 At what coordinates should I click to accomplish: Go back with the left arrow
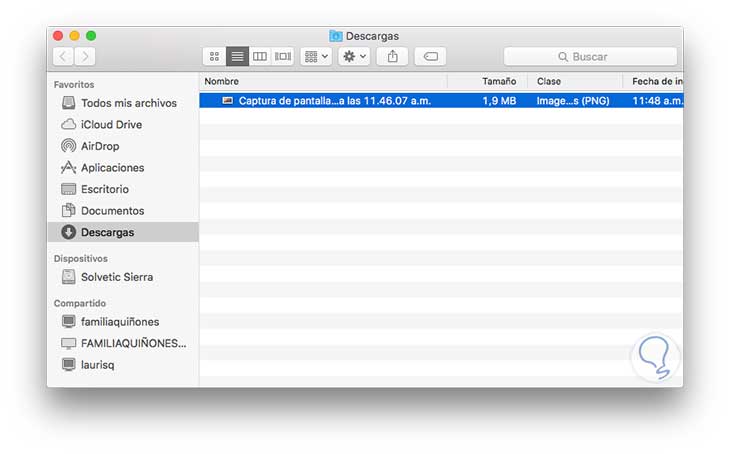click(x=63, y=56)
